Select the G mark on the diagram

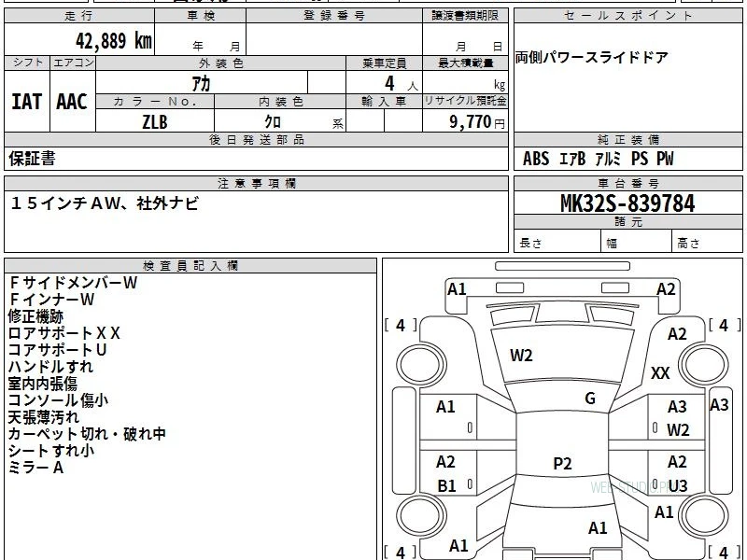[x=590, y=399]
